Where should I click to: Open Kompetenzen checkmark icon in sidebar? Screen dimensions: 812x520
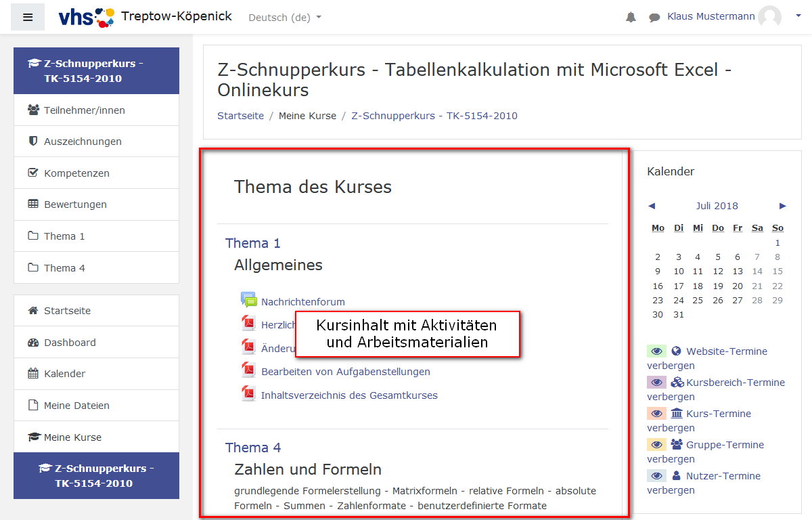click(x=33, y=173)
